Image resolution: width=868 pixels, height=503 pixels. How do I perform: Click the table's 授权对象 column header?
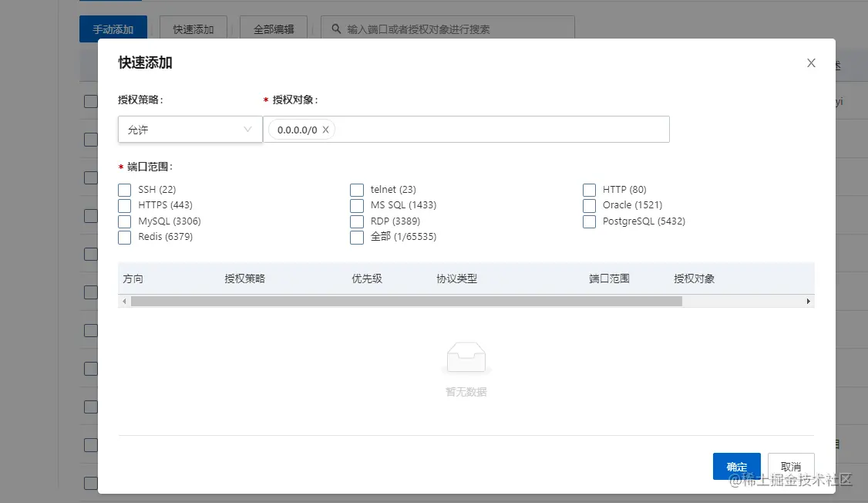click(x=695, y=279)
